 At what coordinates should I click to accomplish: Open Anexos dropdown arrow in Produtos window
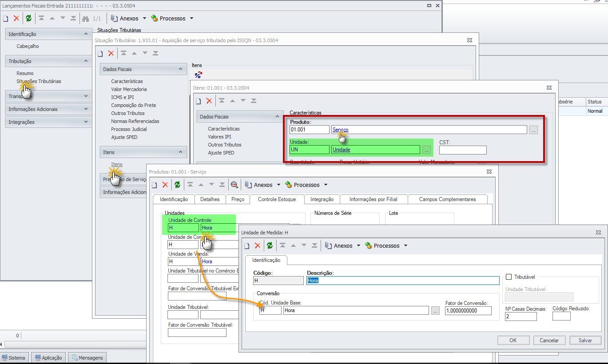278,185
